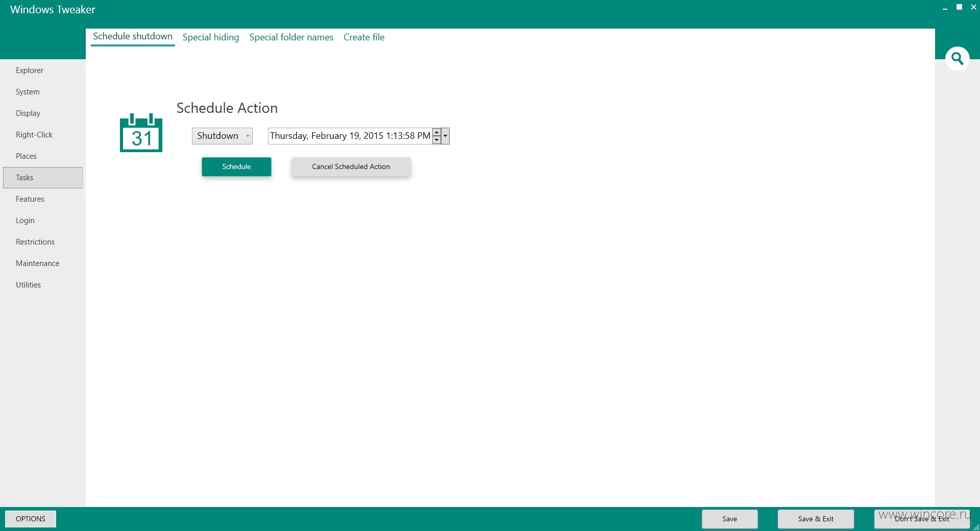Select System in the sidebar
Viewport: 980px width, 531px height.
[x=43, y=92]
